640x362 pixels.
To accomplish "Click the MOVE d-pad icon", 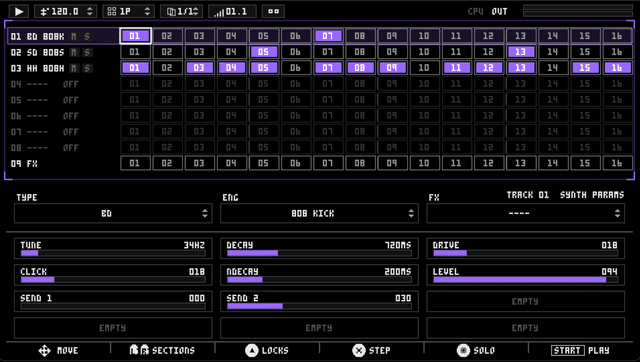I will 44,351.
